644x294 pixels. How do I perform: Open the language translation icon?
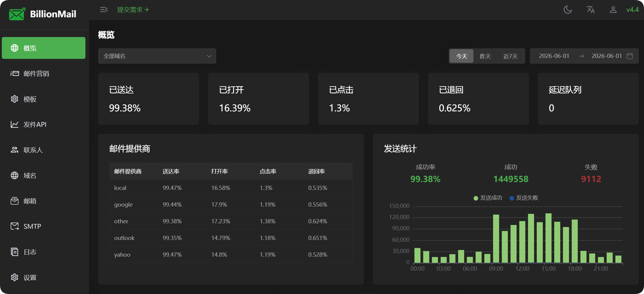(590, 10)
